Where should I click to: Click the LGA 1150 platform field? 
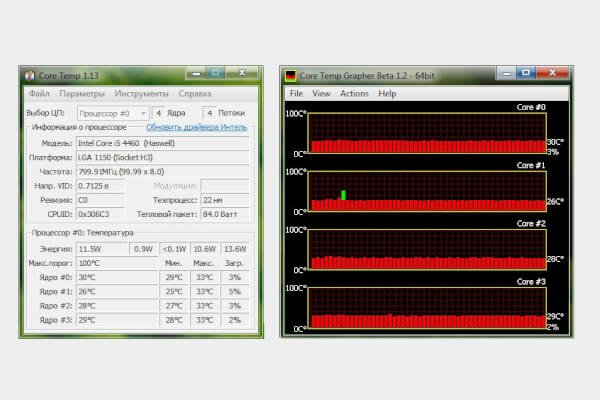163,157
